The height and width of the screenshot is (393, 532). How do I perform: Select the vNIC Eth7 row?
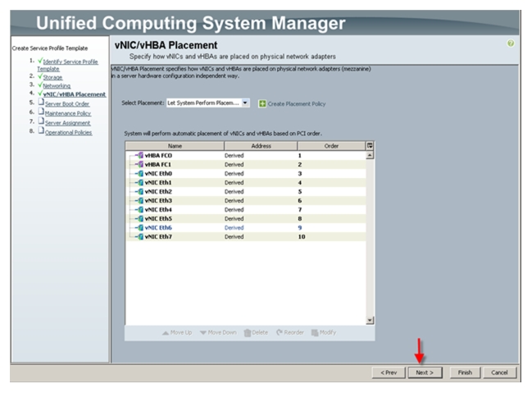246,237
